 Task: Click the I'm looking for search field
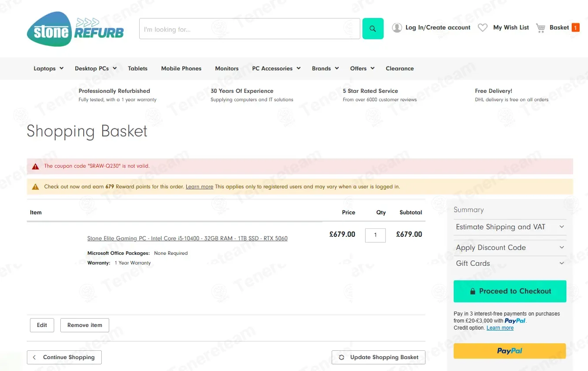[x=250, y=29]
